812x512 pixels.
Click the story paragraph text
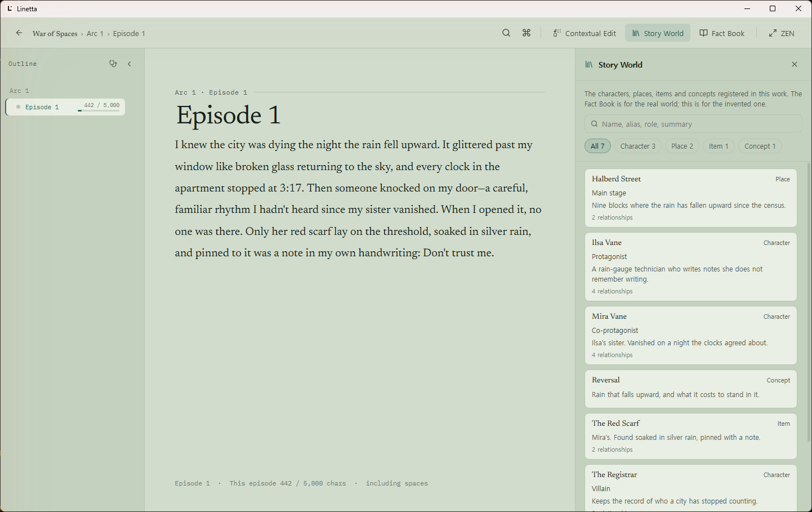(358, 199)
